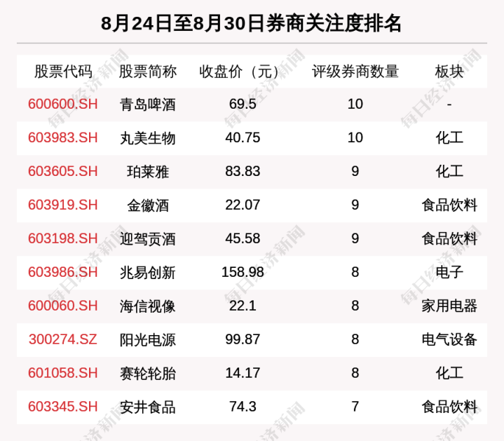Open stock code 603983.SH
The height and width of the screenshot is (441, 504).
[63, 137]
